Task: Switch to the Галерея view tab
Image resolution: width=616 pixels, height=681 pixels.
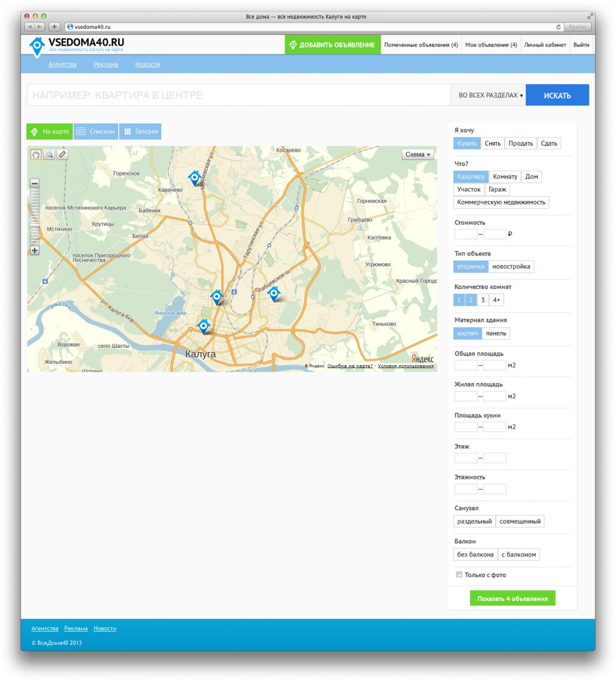Action: pos(141,132)
